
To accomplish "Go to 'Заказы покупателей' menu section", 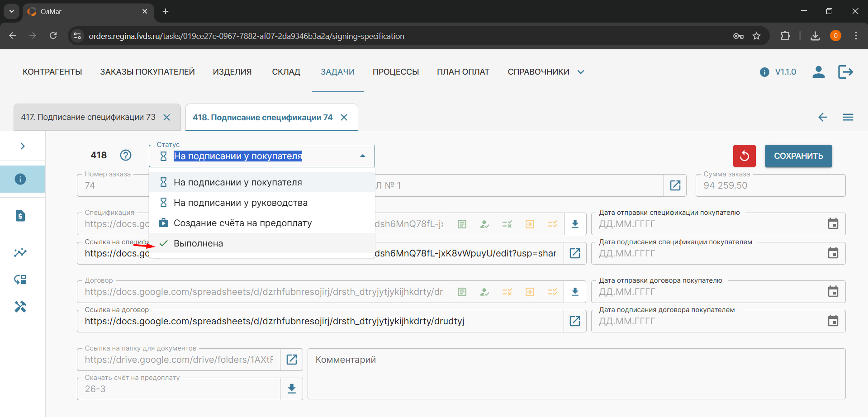I will pos(147,72).
